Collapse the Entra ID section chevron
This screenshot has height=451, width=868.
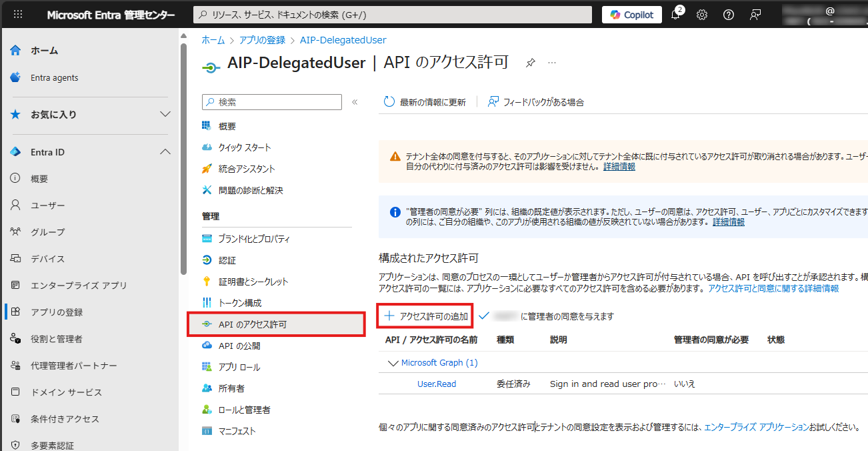(x=165, y=152)
